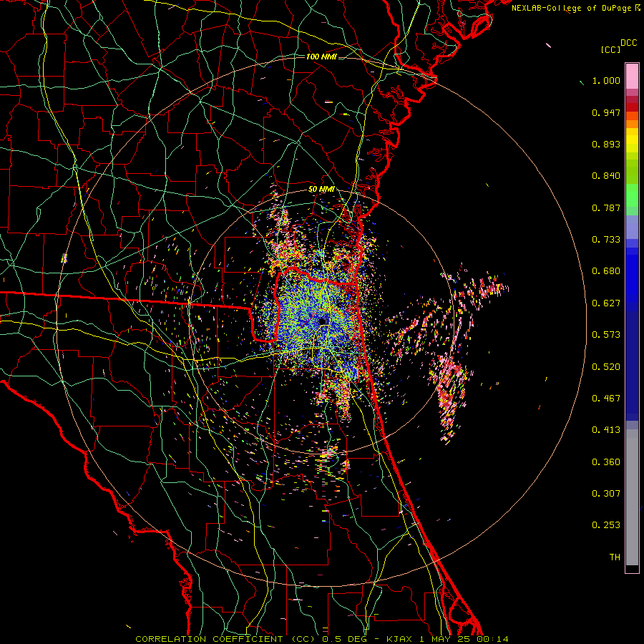The height and width of the screenshot is (644, 644).
Task: Click the 0.787 scale label
Action: [606, 208]
